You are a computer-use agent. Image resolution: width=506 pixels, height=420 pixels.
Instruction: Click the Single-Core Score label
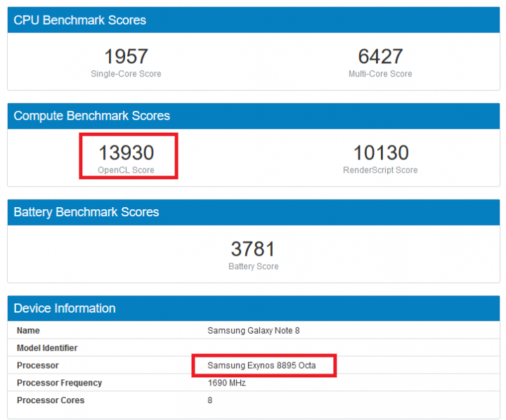pyautogui.click(x=126, y=74)
